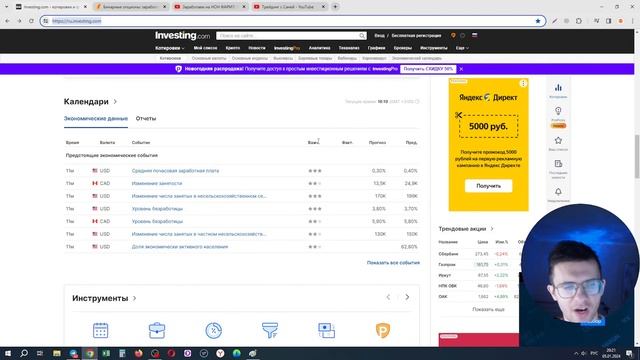The width and height of the screenshot is (640, 360).
Task: Switch to Экономические данные tab
Action: (x=96, y=118)
